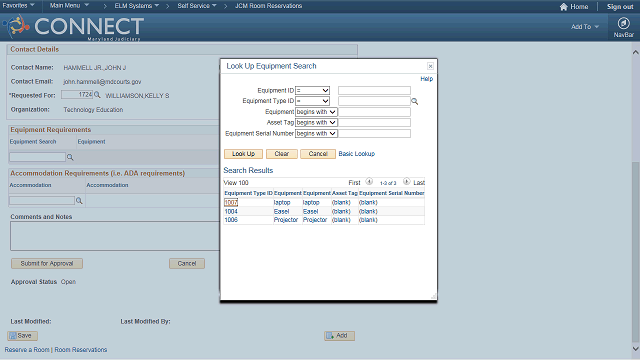
Task: Open lookup next to Requested For field
Action: pyautogui.click(x=97, y=95)
